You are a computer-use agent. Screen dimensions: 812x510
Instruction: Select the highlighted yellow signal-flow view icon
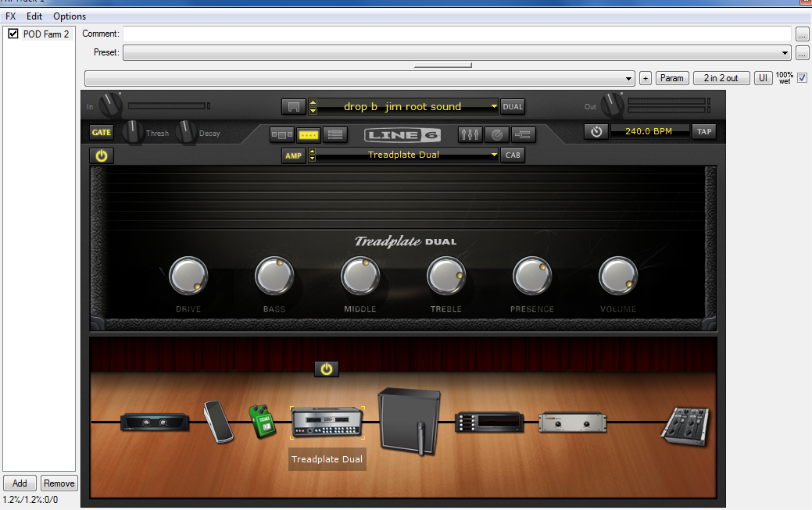click(x=308, y=134)
